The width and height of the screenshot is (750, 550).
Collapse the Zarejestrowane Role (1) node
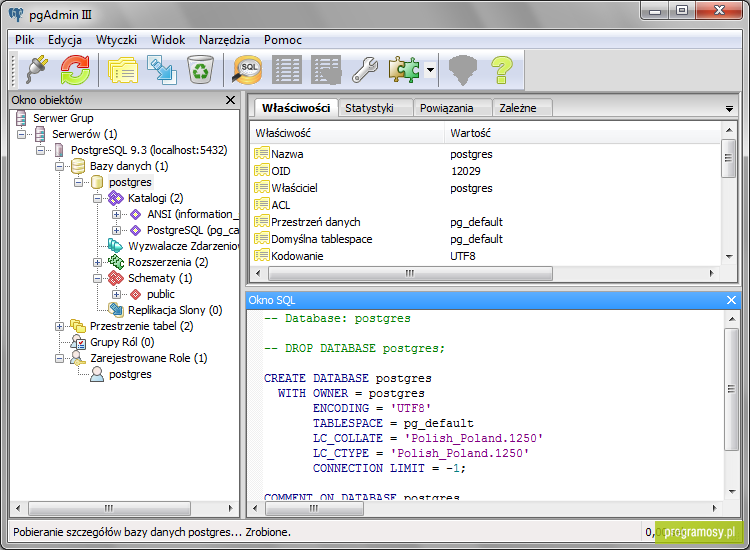click(x=59, y=358)
